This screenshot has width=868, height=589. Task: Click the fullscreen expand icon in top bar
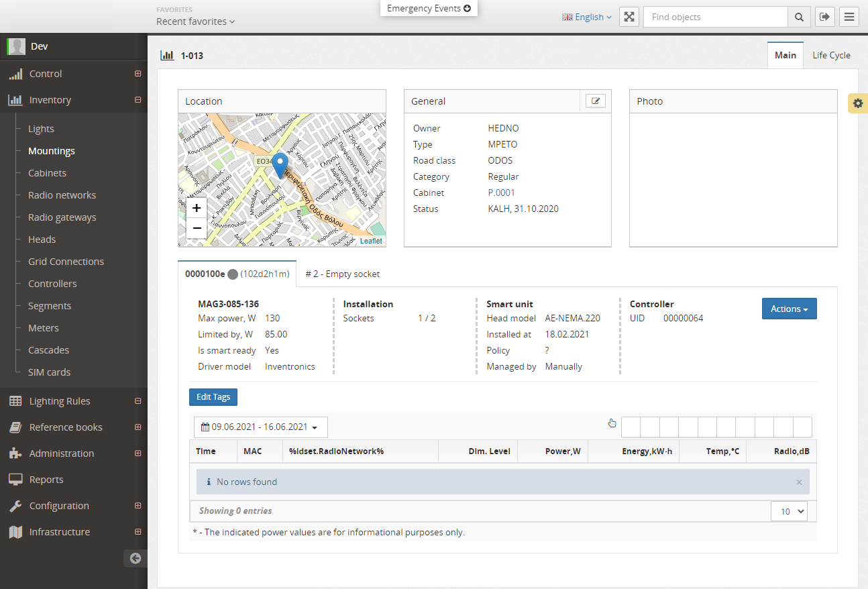(629, 17)
